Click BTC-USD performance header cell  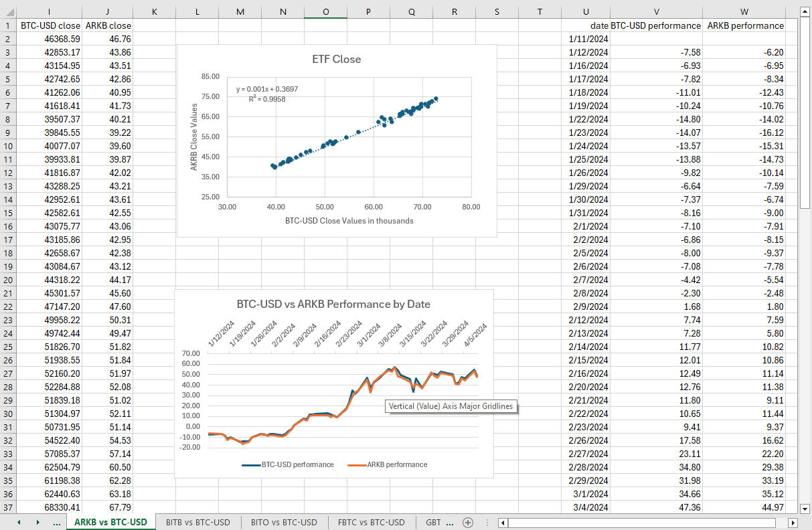(656, 25)
